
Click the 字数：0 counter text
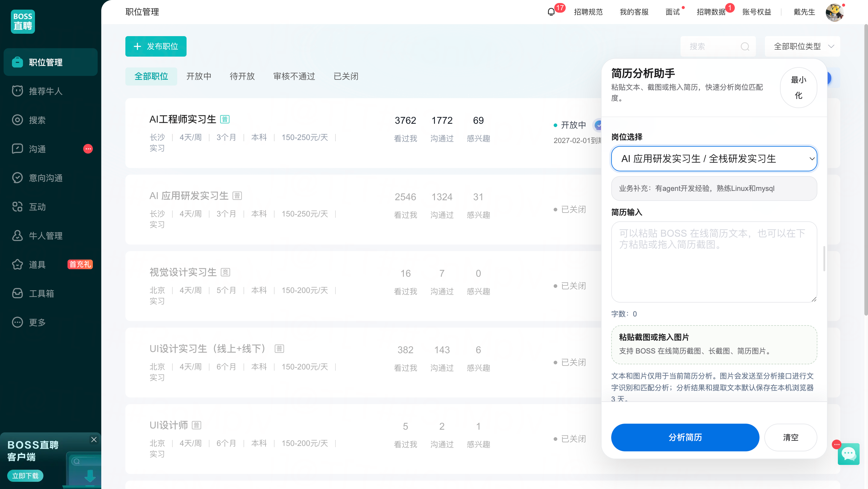[x=624, y=314]
